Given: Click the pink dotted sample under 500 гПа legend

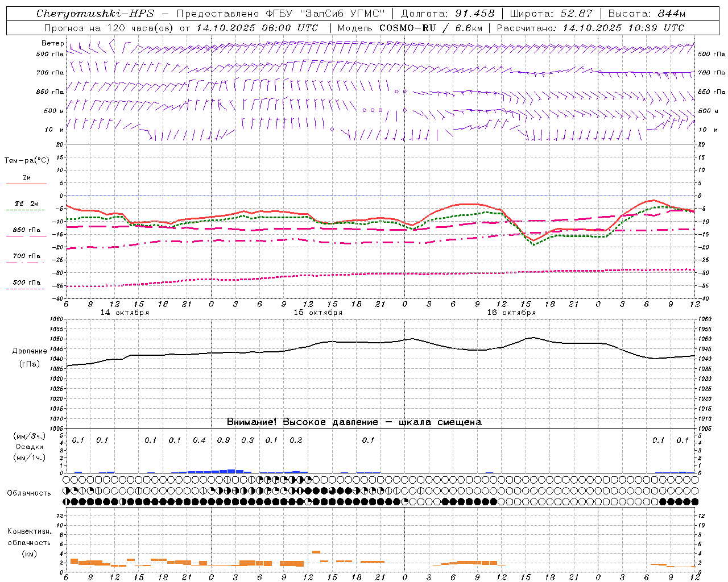Looking at the screenshot, I should point(25,289).
